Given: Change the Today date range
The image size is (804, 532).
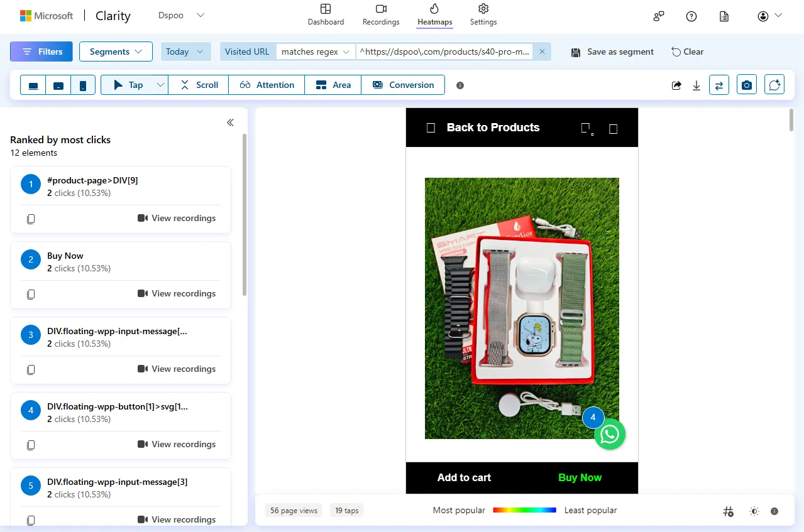Looking at the screenshot, I should tap(185, 52).
